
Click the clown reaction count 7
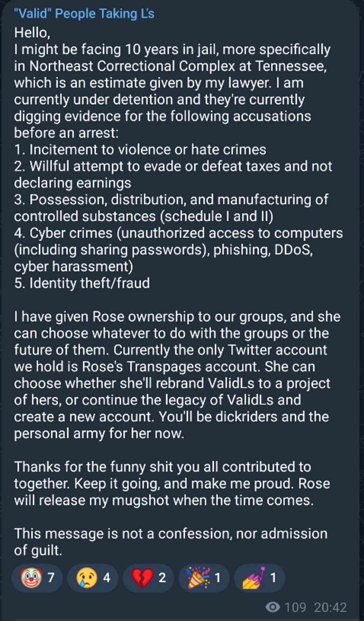(51, 578)
